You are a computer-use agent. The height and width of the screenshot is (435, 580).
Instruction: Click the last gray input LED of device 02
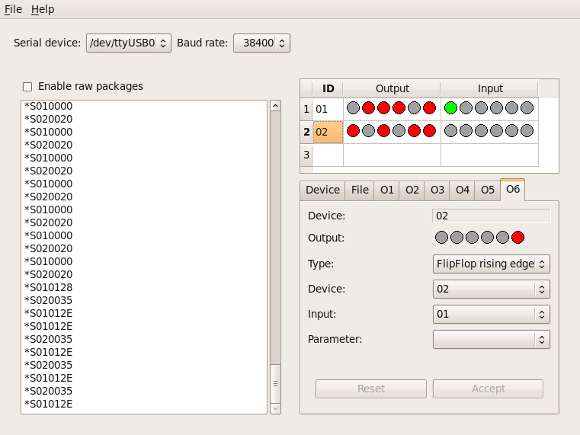coord(527,131)
